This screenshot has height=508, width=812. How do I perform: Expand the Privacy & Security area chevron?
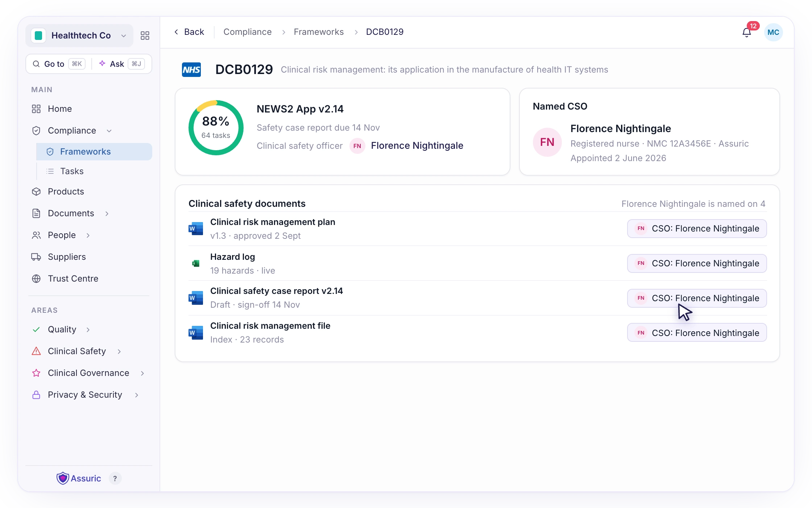point(137,395)
